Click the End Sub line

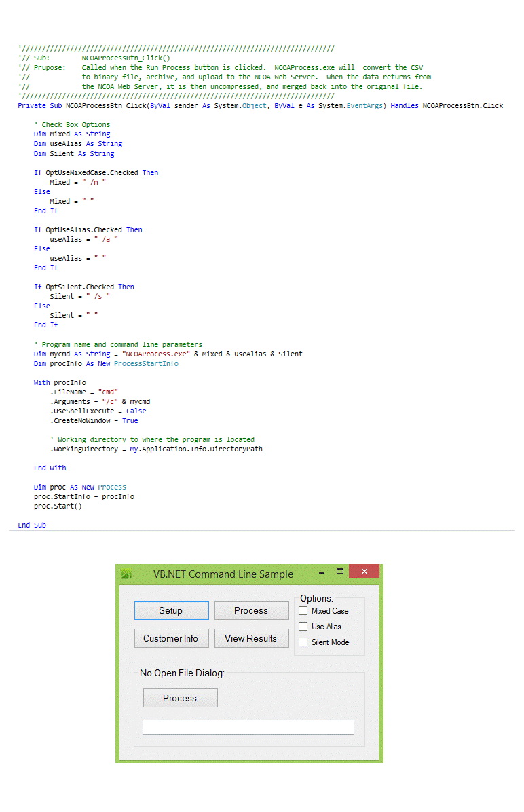pyautogui.click(x=32, y=525)
